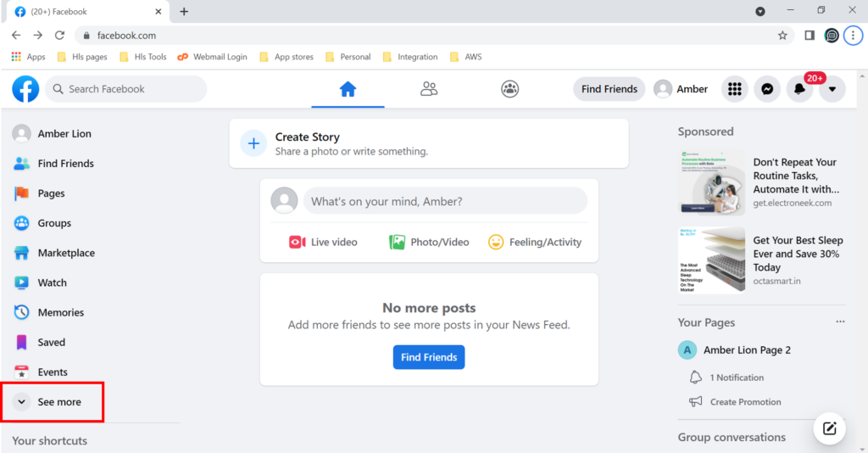Open Webmail Login bookmark

click(212, 57)
